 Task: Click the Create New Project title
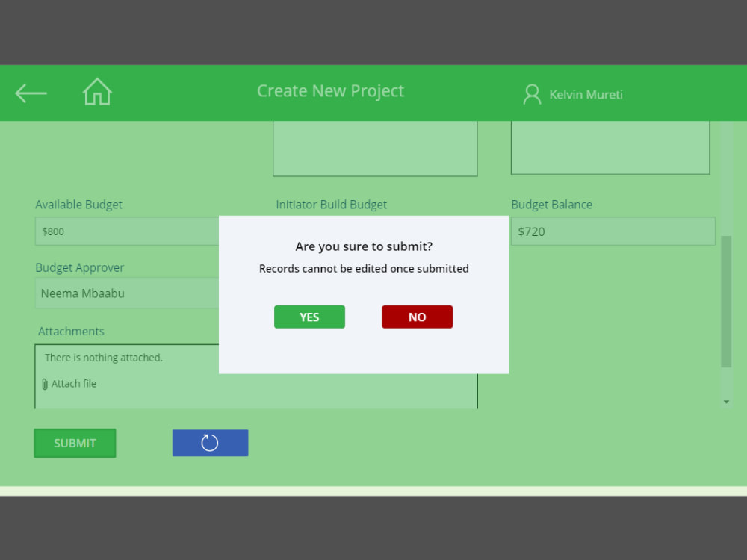point(330,90)
